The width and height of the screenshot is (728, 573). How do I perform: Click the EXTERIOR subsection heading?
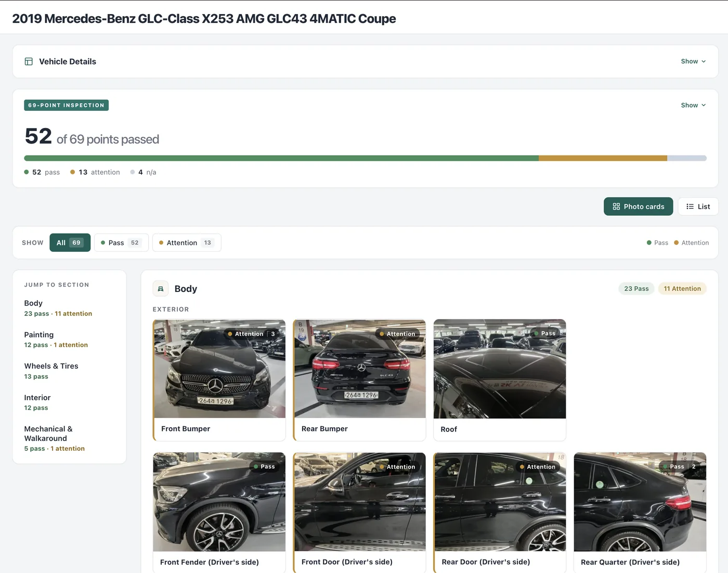171,310
